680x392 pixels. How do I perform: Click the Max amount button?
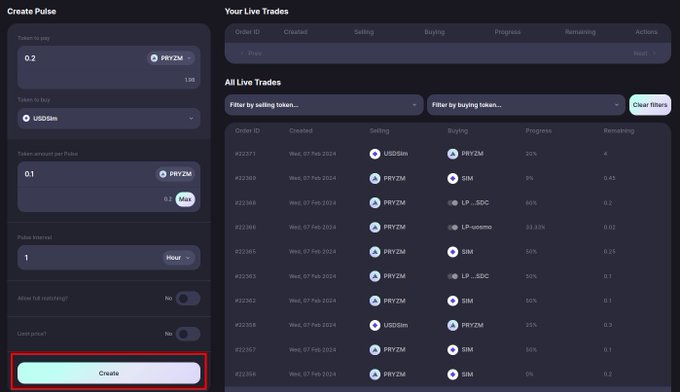185,199
